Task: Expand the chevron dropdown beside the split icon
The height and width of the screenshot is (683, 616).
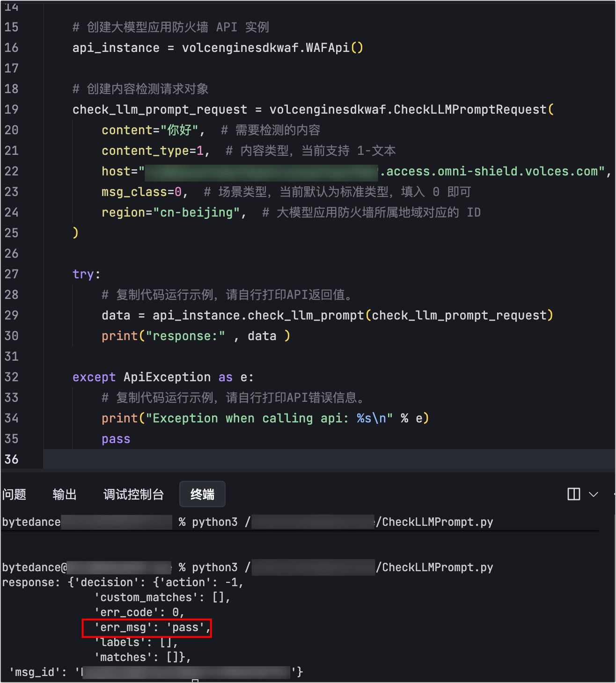Action: 594,494
